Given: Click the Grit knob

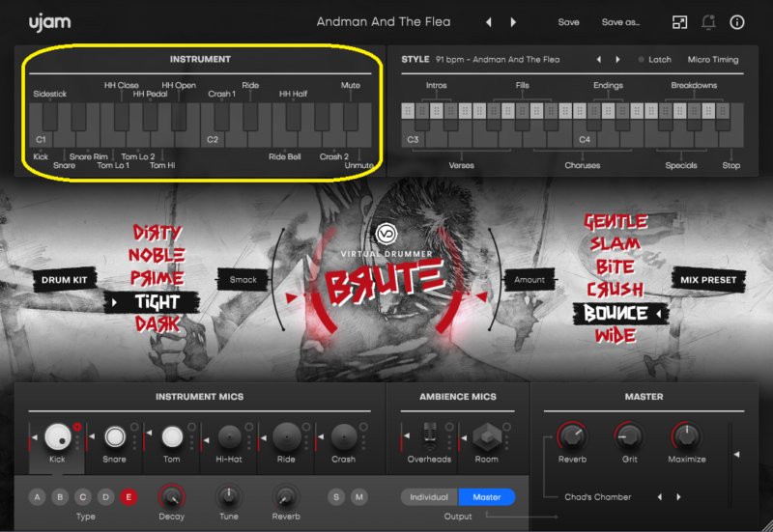Looking at the screenshot, I should point(629,436).
